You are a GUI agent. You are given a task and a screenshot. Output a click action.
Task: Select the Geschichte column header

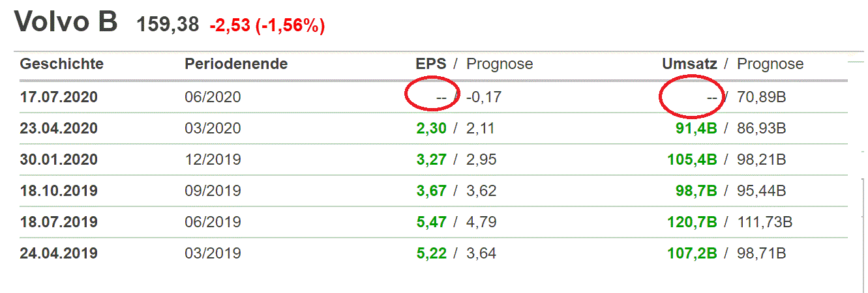[61, 64]
